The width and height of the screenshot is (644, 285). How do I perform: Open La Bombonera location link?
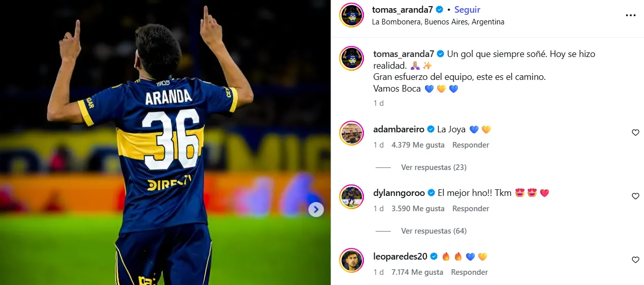click(x=438, y=22)
